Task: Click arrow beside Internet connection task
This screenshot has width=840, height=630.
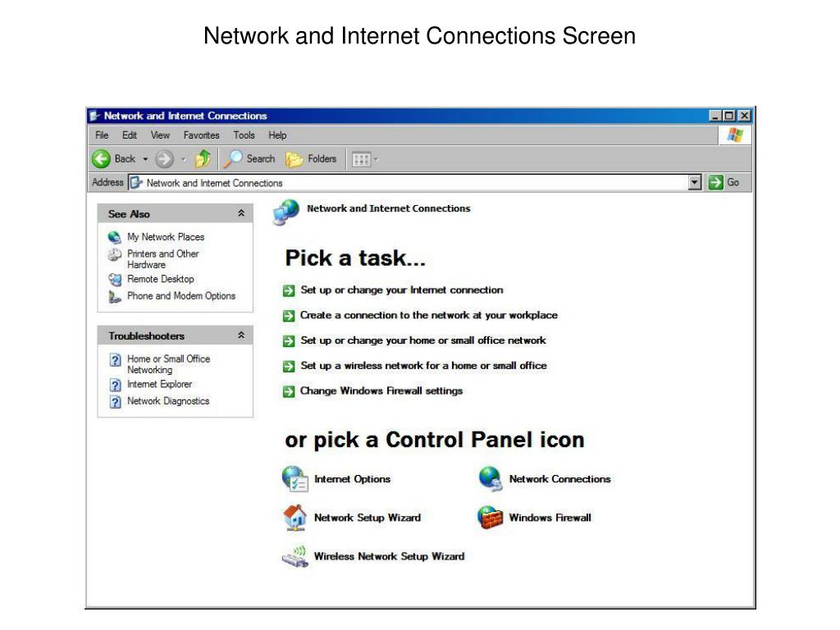Action: coord(289,290)
